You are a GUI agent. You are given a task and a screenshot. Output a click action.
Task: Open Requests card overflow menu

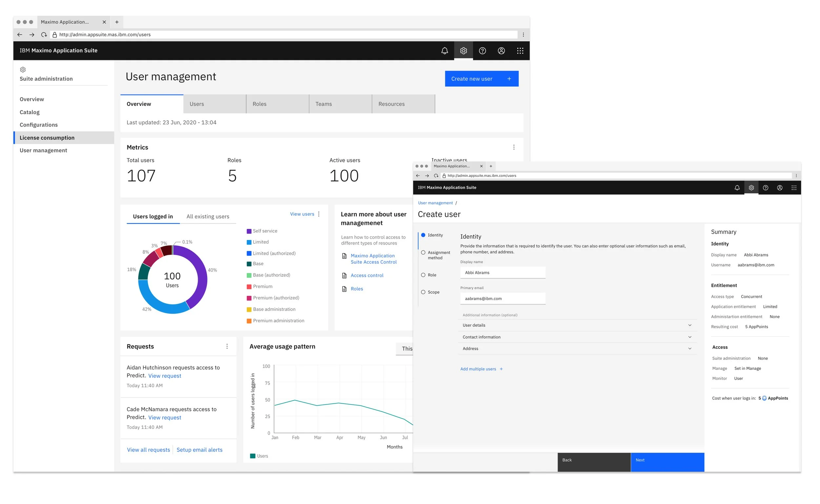[x=227, y=346]
